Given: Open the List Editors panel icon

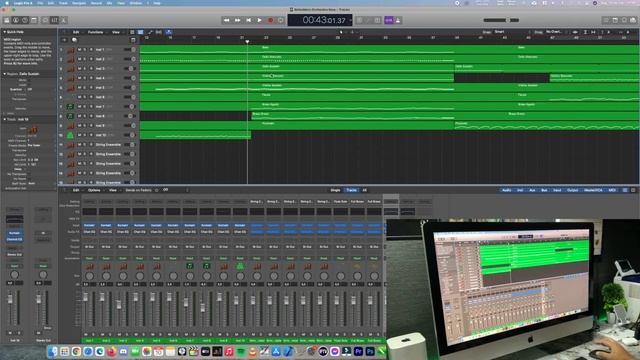Looking at the screenshot, I should pyautogui.click(x=606, y=20).
